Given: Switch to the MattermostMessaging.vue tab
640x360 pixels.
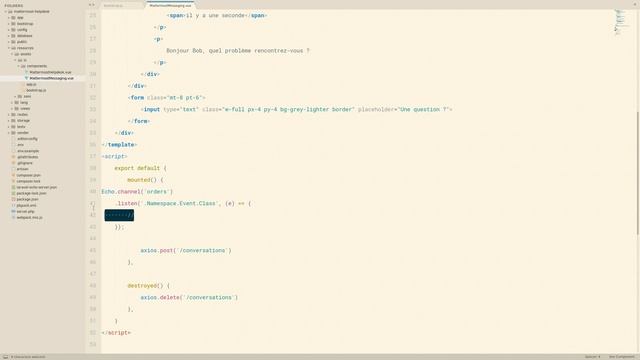Looking at the screenshot, I should coord(170,5).
